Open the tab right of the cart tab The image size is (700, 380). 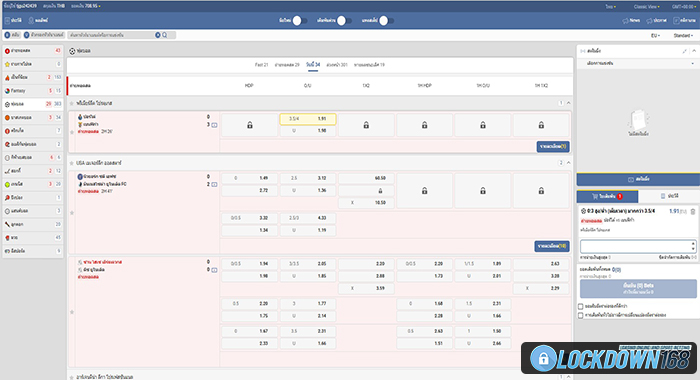pos(669,196)
